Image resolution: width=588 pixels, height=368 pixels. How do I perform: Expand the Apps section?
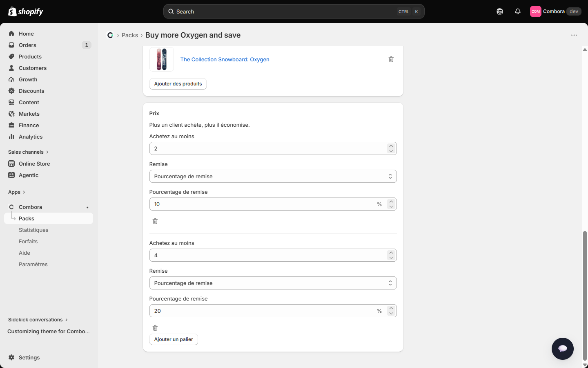17,192
